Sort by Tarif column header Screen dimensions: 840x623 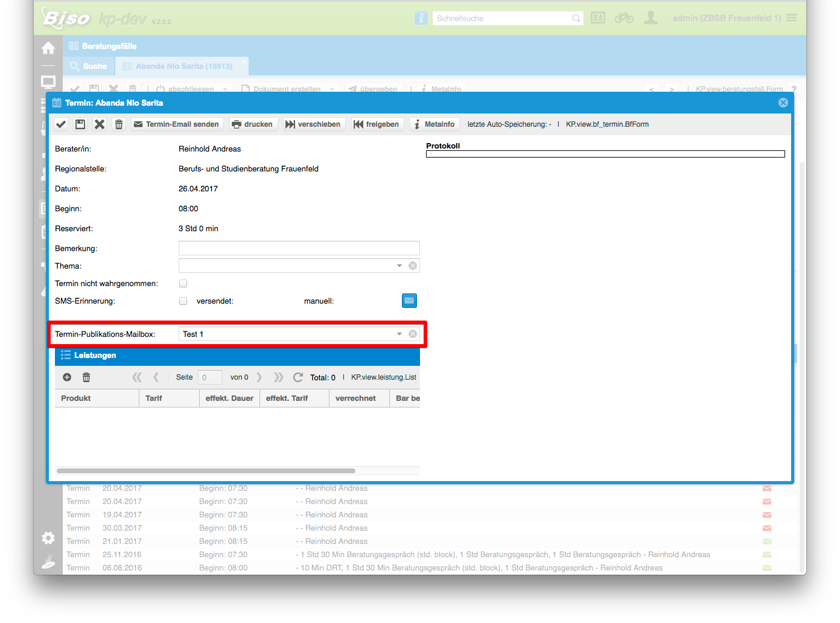pos(169,398)
